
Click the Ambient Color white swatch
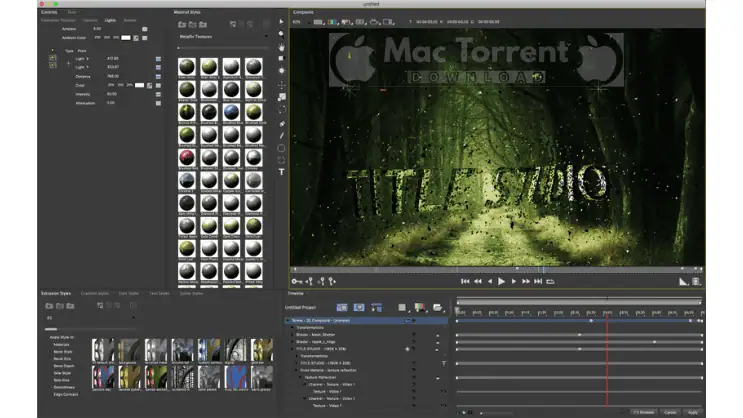click(126, 38)
